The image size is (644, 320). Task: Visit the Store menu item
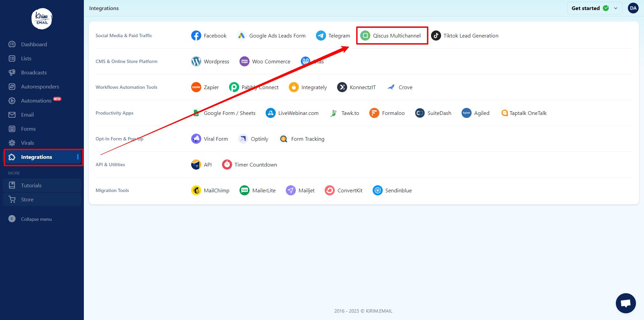(x=42, y=199)
